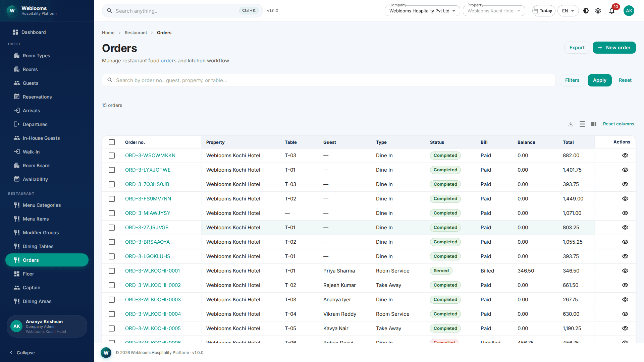Open Room Board sidebar item

click(47, 166)
